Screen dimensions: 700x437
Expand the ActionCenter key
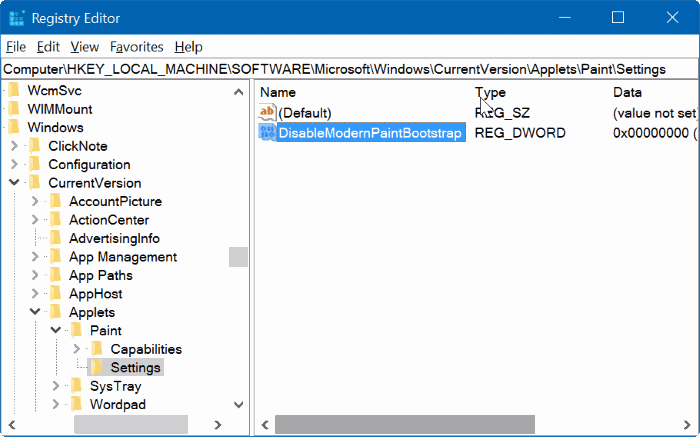[35, 220]
